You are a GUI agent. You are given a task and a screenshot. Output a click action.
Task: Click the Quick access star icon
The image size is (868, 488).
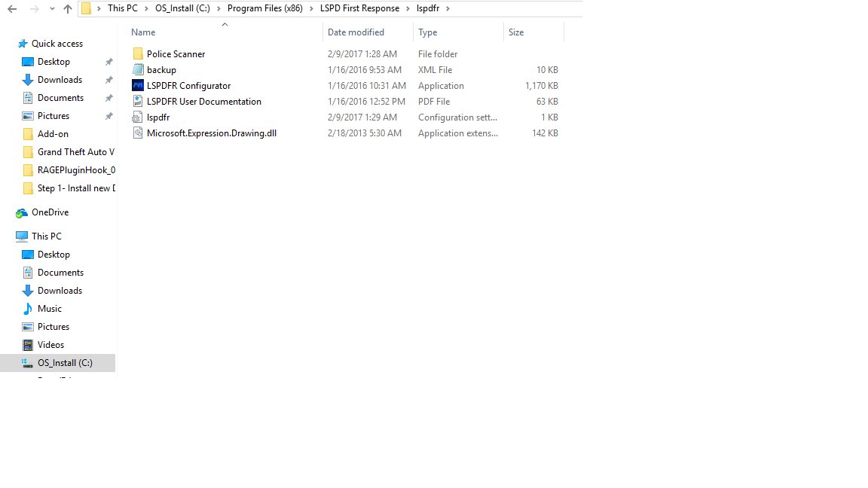click(23, 44)
